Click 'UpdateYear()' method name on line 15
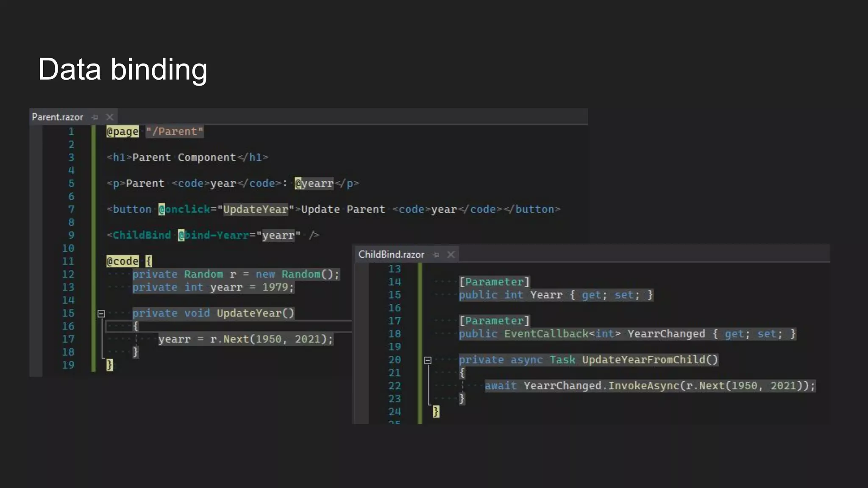 256,313
